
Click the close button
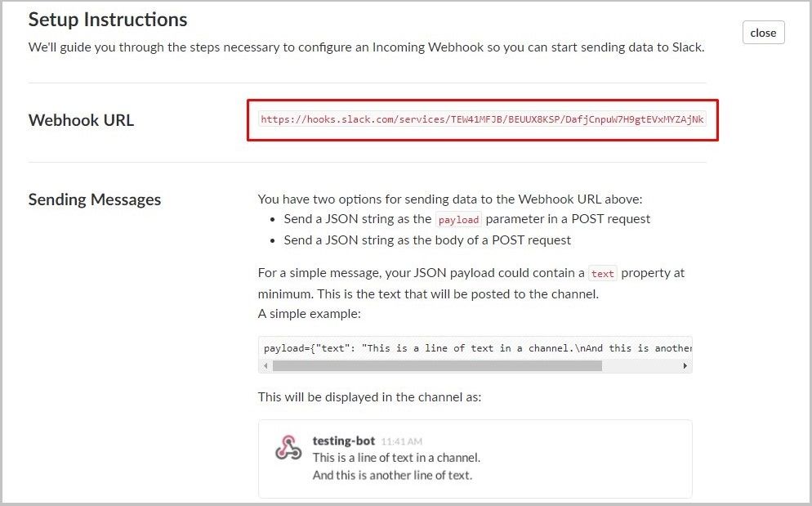pyautogui.click(x=763, y=33)
